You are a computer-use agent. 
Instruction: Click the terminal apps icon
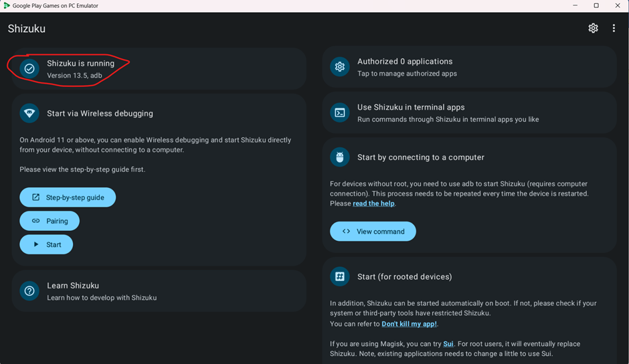[x=340, y=112]
